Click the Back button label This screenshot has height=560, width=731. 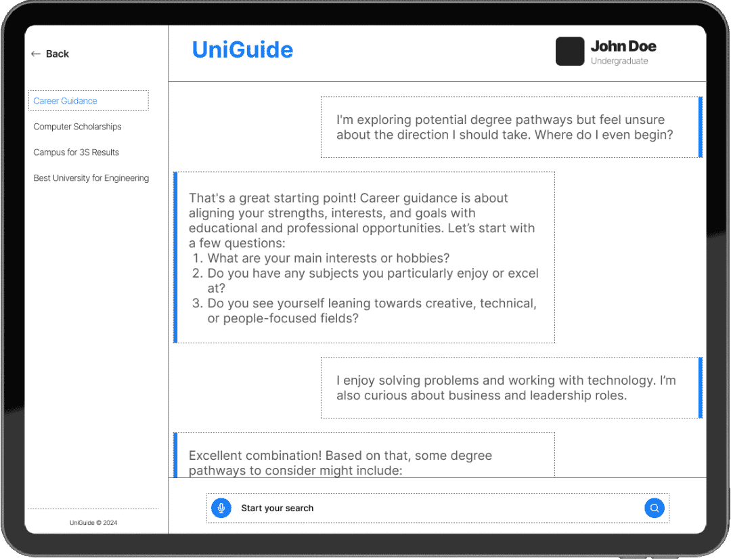pyautogui.click(x=58, y=53)
